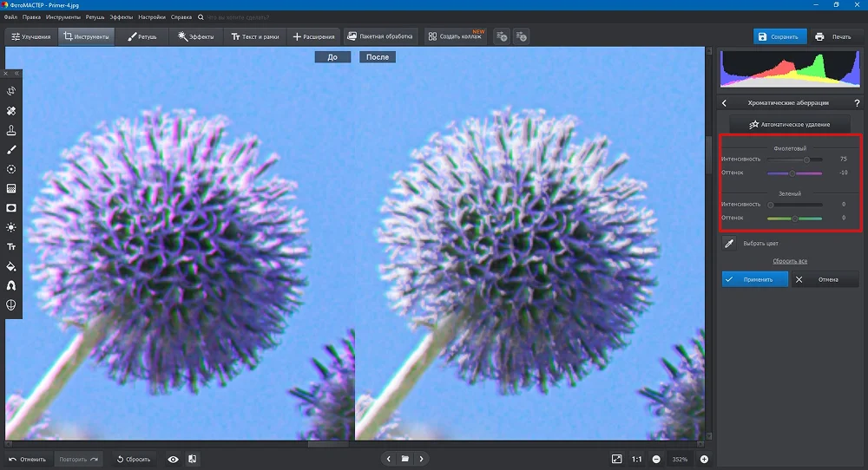The width and height of the screenshot is (868, 470).
Task: Click the Отменить undo button
Action: (27, 459)
